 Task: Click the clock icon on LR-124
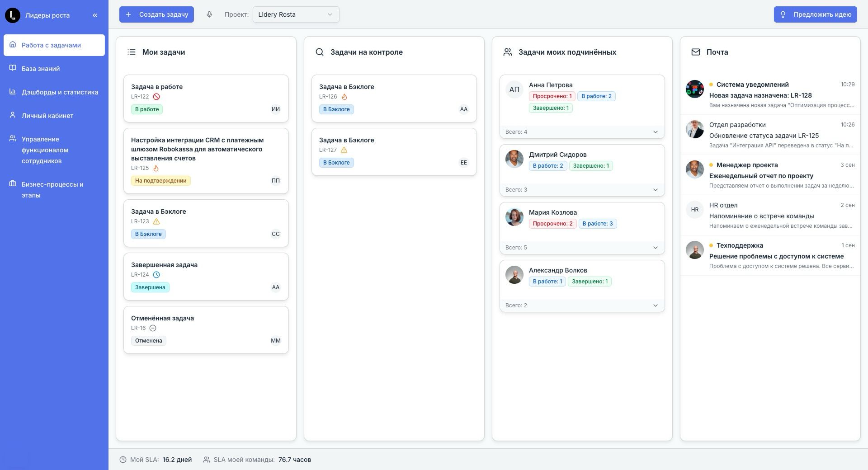tap(156, 275)
